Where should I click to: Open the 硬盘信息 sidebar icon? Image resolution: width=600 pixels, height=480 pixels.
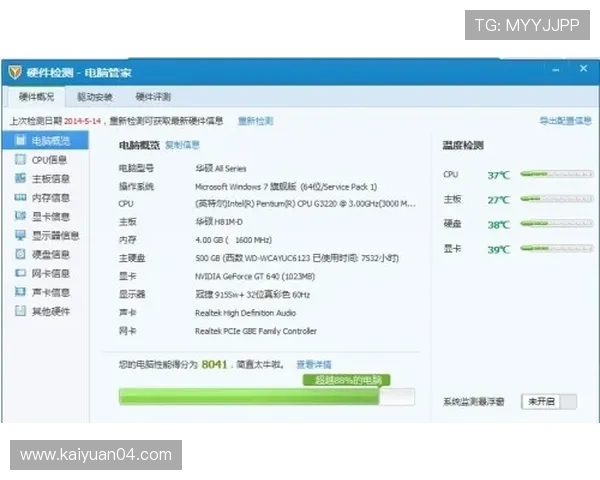coord(21,254)
